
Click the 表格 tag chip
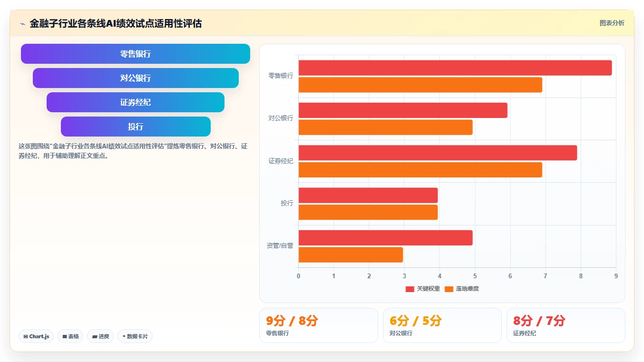tap(70, 336)
